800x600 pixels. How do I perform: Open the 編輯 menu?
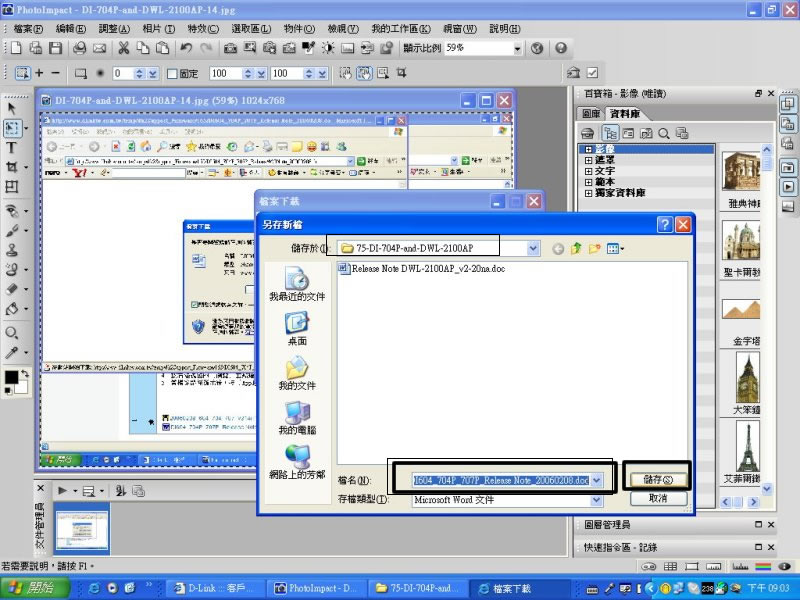[71, 29]
